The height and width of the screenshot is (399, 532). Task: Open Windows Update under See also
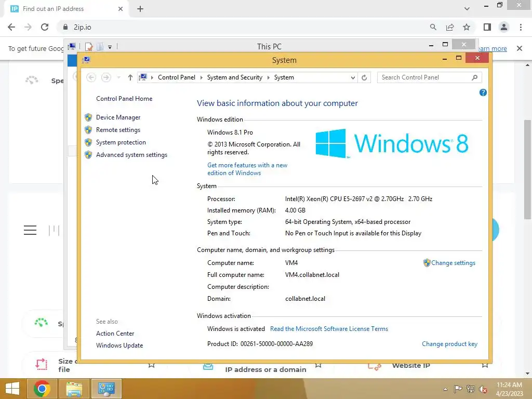119,345
